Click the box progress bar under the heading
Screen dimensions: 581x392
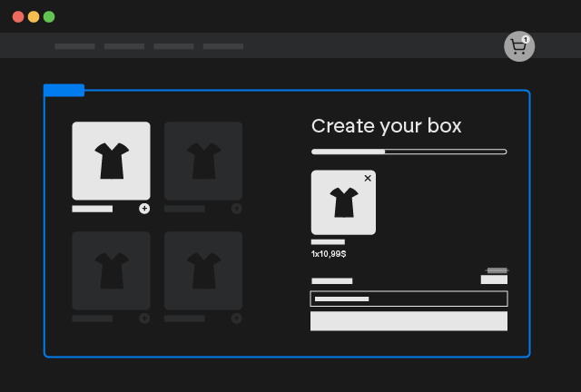point(409,152)
